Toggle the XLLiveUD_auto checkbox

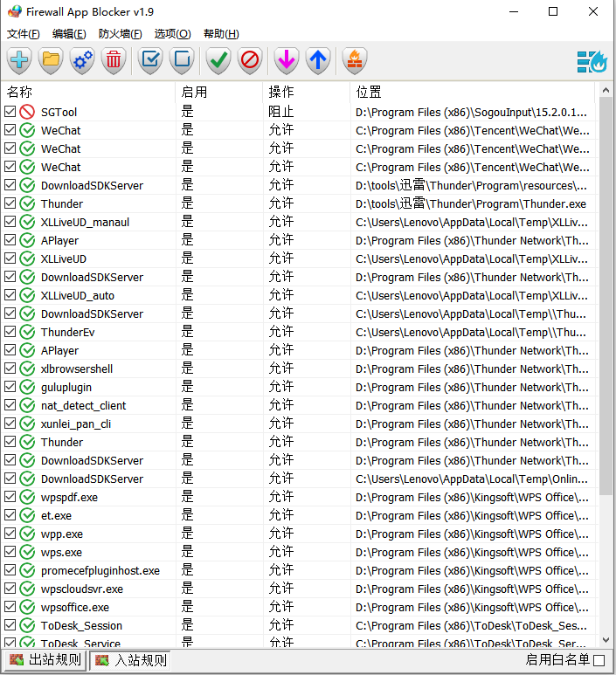click(x=10, y=295)
